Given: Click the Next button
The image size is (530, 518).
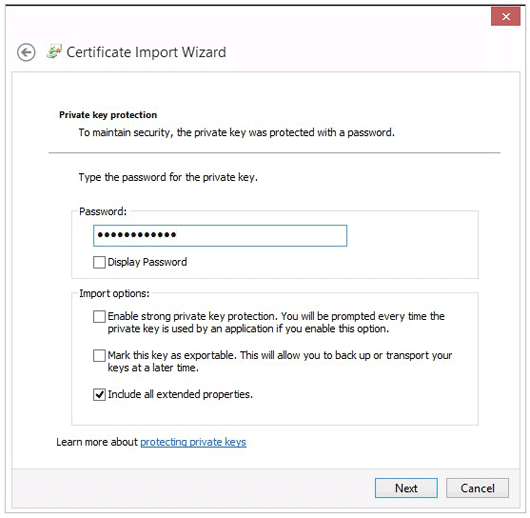Looking at the screenshot, I should click(x=406, y=488).
